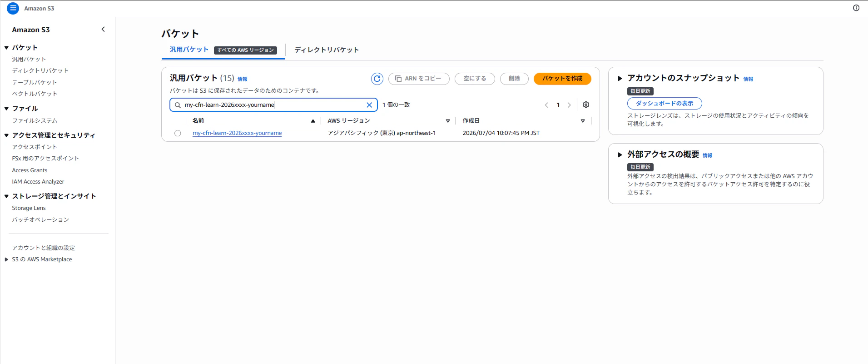The width and height of the screenshot is (868, 364).
Task: Open 情報 link beside アカウントのスナップショット
Action: [748, 79]
